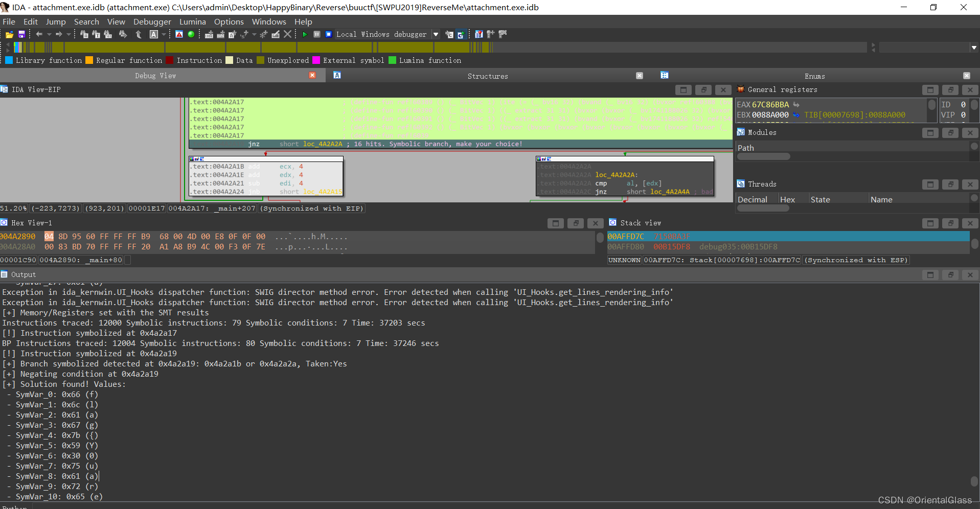Click the Threads panel icon
980x509 pixels.
pyautogui.click(x=741, y=184)
